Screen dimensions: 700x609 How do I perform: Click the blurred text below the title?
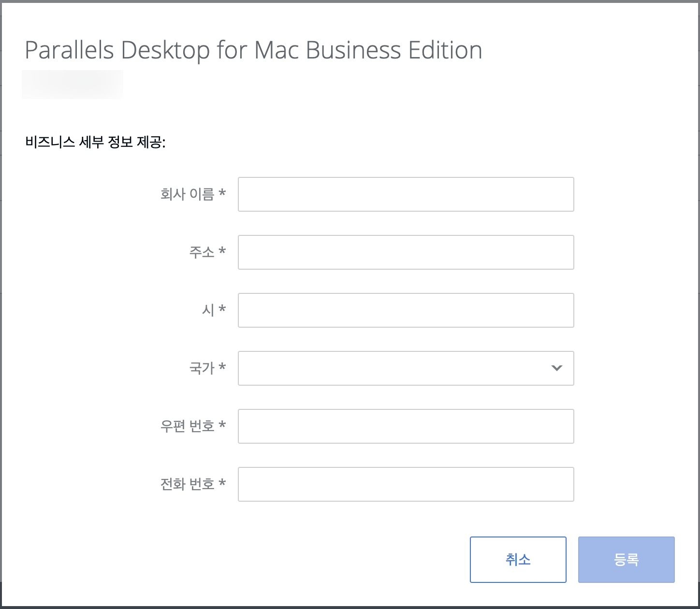73,85
